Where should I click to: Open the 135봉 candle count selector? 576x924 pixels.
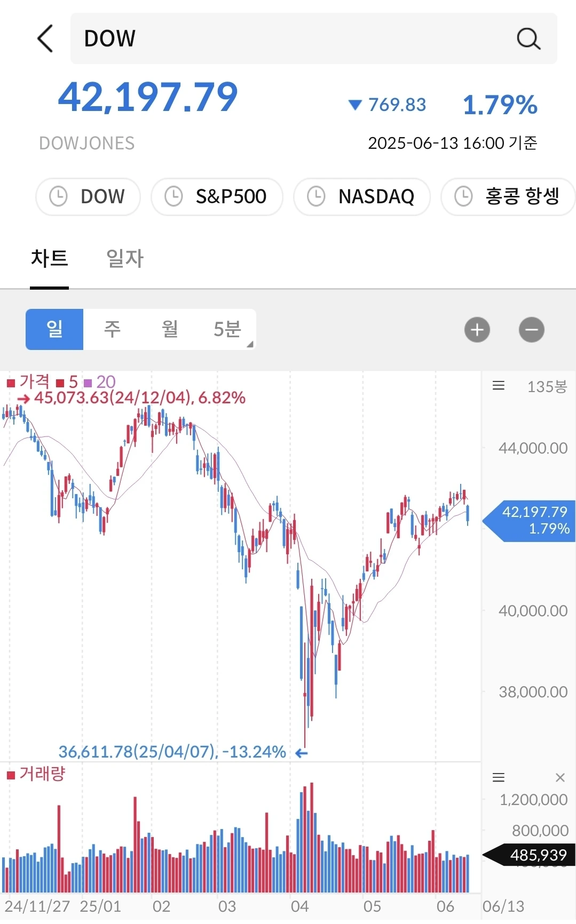coord(547,386)
